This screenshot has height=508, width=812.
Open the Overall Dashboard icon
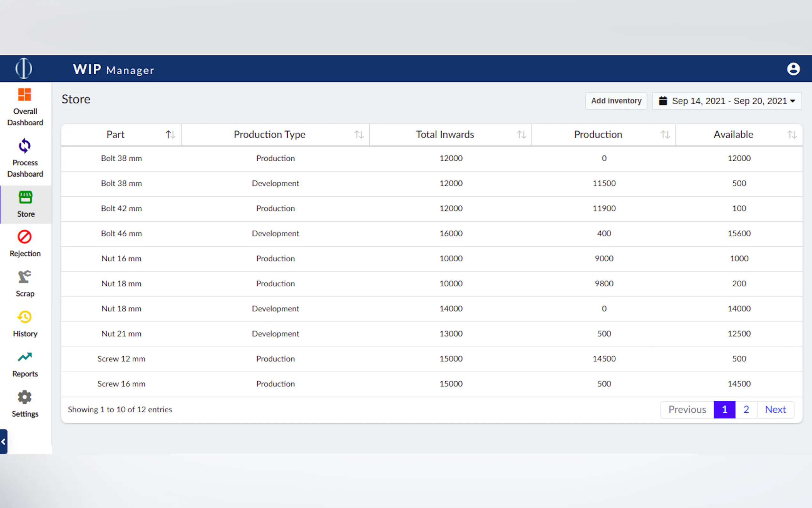(25, 95)
